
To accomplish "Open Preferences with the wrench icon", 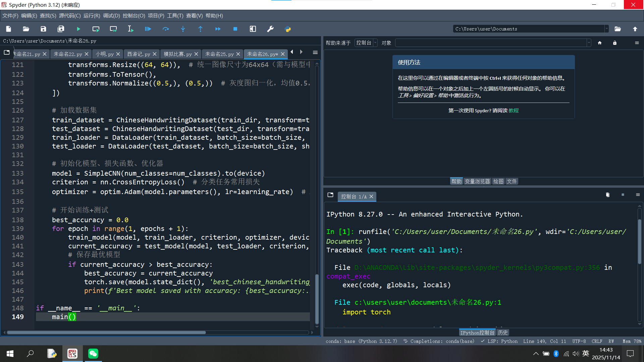I will (270, 29).
